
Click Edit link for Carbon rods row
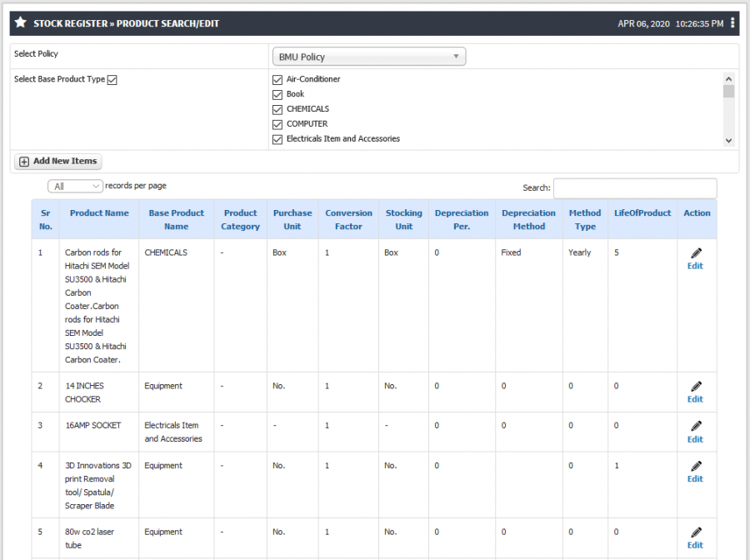click(x=695, y=267)
